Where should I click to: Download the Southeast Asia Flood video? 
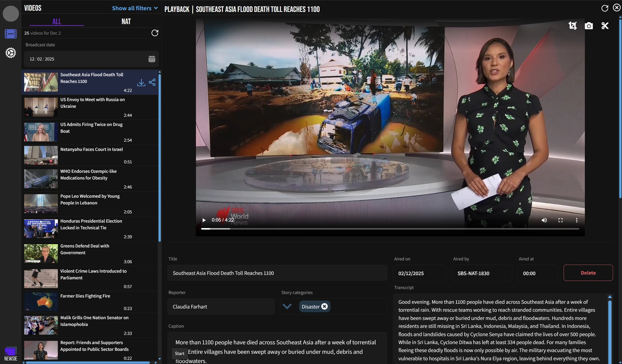coord(141,82)
